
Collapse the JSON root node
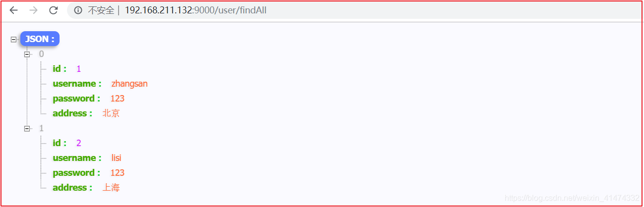tap(13, 39)
